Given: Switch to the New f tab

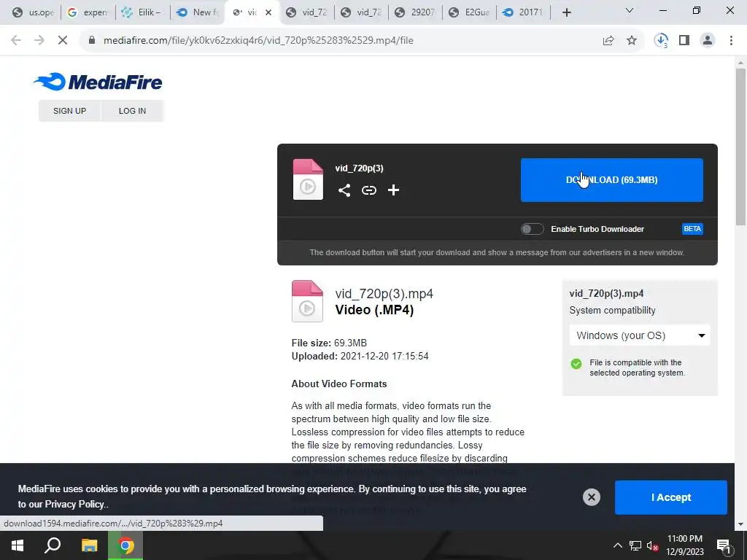Looking at the screenshot, I should 196,12.
